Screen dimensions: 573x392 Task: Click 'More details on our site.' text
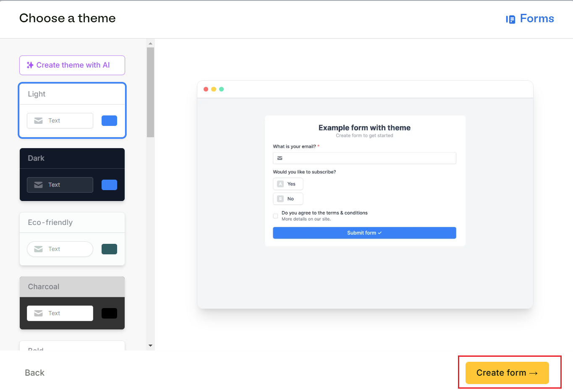tap(306, 219)
